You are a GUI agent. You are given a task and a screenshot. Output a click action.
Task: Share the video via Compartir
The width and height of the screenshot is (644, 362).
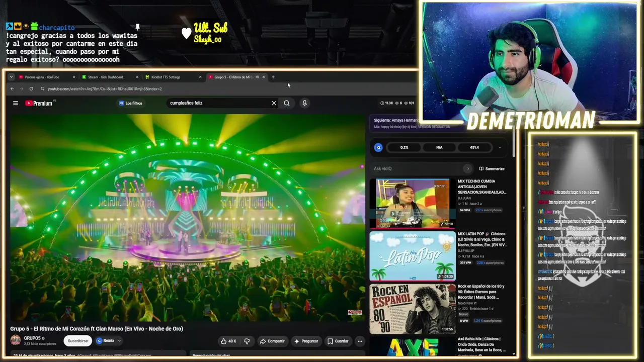point(272,341)
